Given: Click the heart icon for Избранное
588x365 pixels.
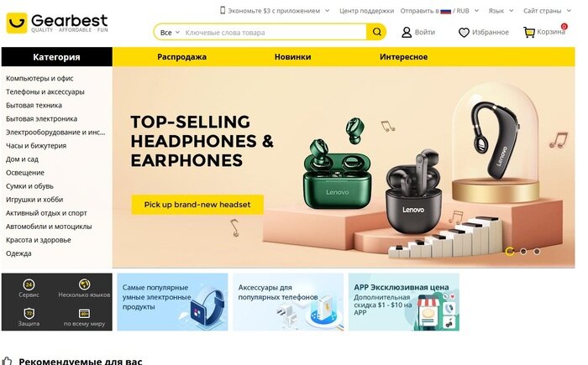Looking at the screenshot, I should click(x=464, y=33).
